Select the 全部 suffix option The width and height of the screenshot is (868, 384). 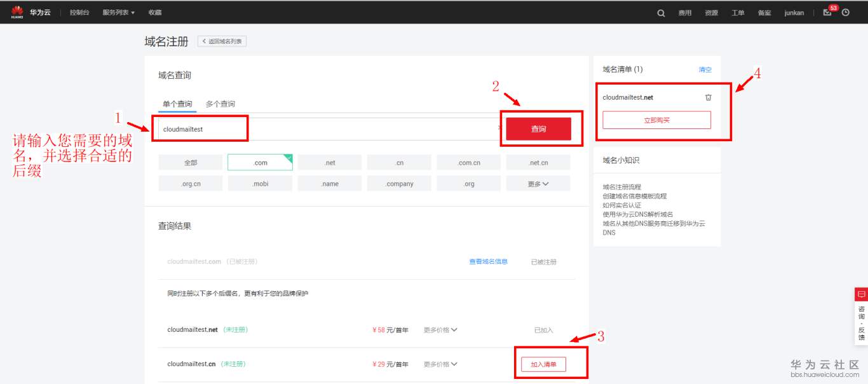click(191, 163)
